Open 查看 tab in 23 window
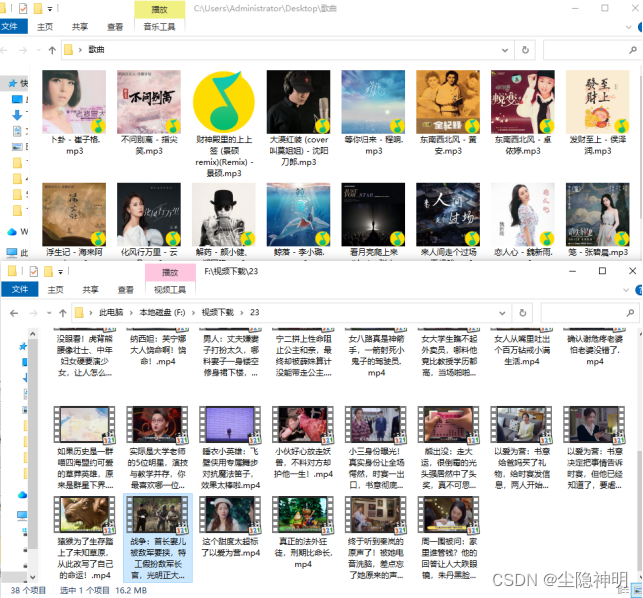 [x=125, y=290]
